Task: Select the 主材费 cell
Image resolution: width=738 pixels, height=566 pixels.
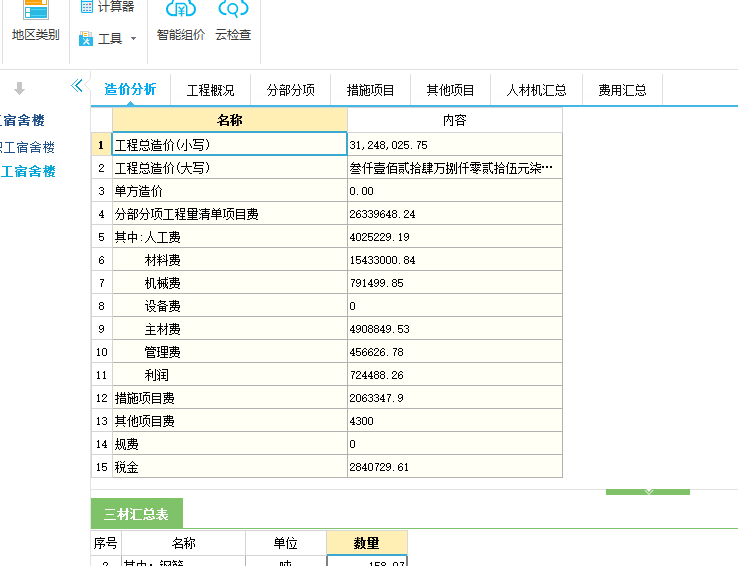Action: click(x=230, y=329)
